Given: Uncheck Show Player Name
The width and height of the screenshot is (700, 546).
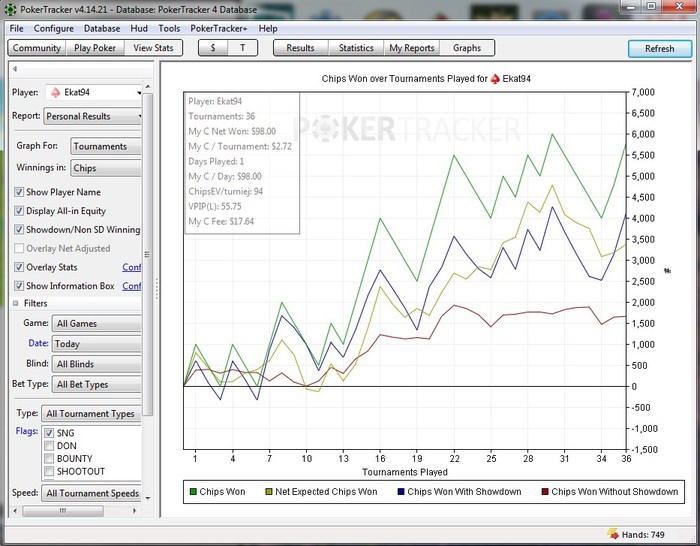Looking at the screenshot, I should tap(19, 192).
